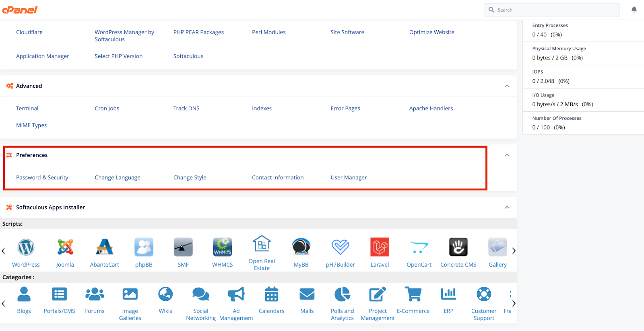Go to cPanel home via the logo
644x331 pixels.
[x=20, y=10]
